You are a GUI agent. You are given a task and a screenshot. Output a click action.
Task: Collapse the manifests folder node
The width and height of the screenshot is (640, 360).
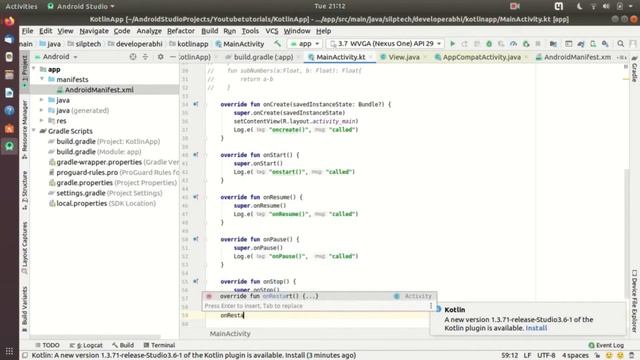point(42,79)
